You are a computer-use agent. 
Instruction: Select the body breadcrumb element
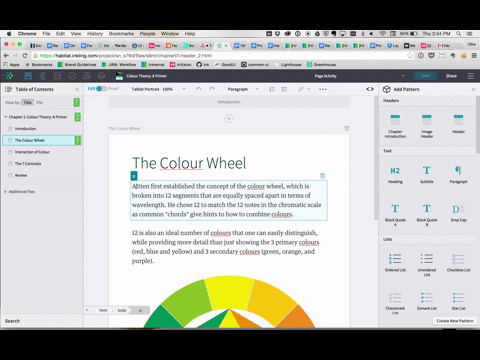(x=122, y=310)
